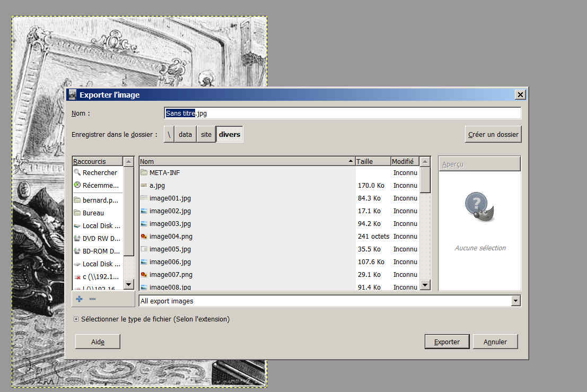587x392 pixels.
Task: Select the Bureau folder shortcut
Action: [93, 213]
